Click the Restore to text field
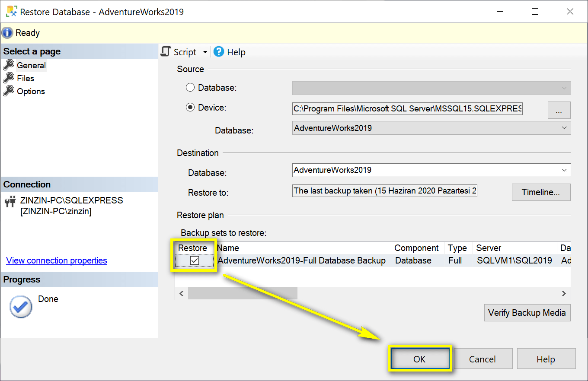Image resolution: width=588 pixels, height=381 pixels. coord(385,190)
